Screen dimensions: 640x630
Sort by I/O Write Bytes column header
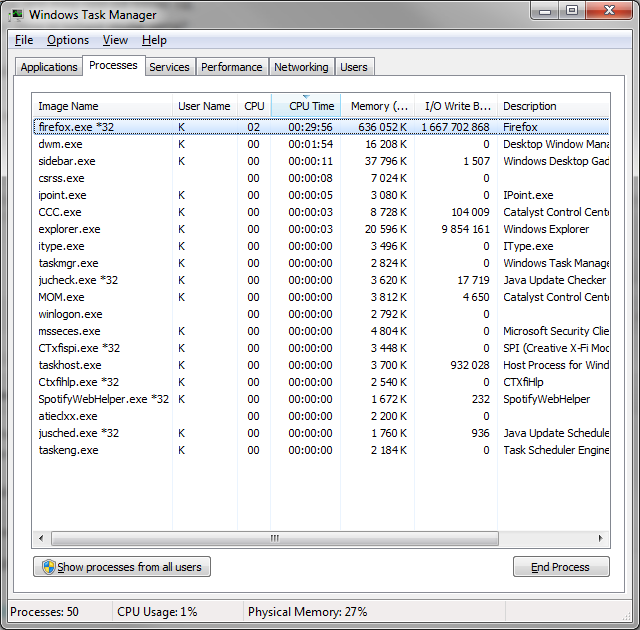tap(456, 106)
